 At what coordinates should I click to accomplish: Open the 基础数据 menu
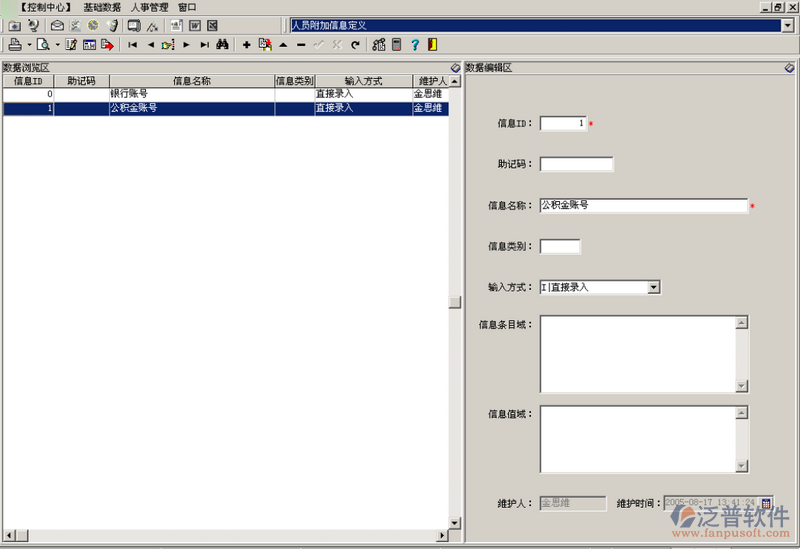pos(102,7)
